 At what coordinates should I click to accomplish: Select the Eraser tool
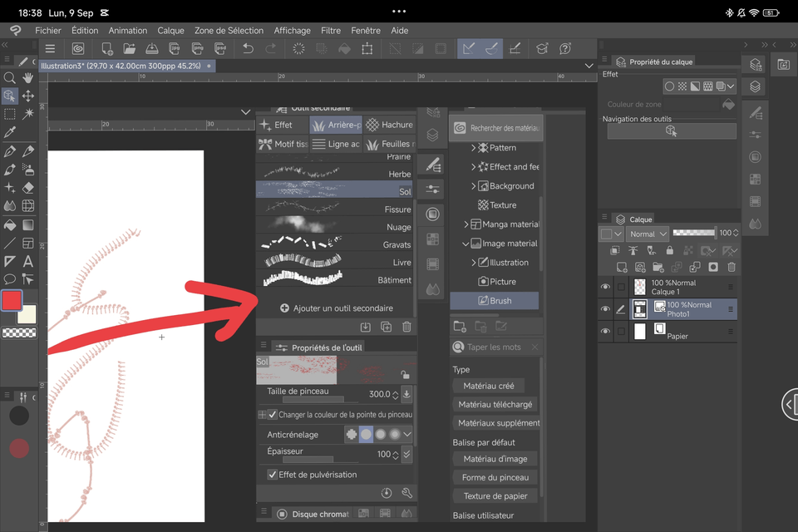point(28,187)
